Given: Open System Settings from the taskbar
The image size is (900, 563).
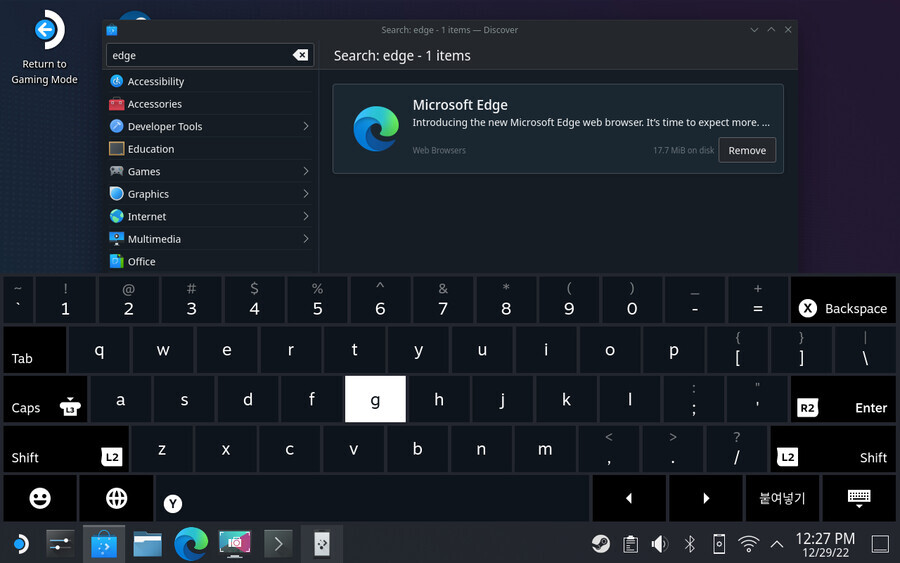Looking at the screenshot, I should (60, 543).
